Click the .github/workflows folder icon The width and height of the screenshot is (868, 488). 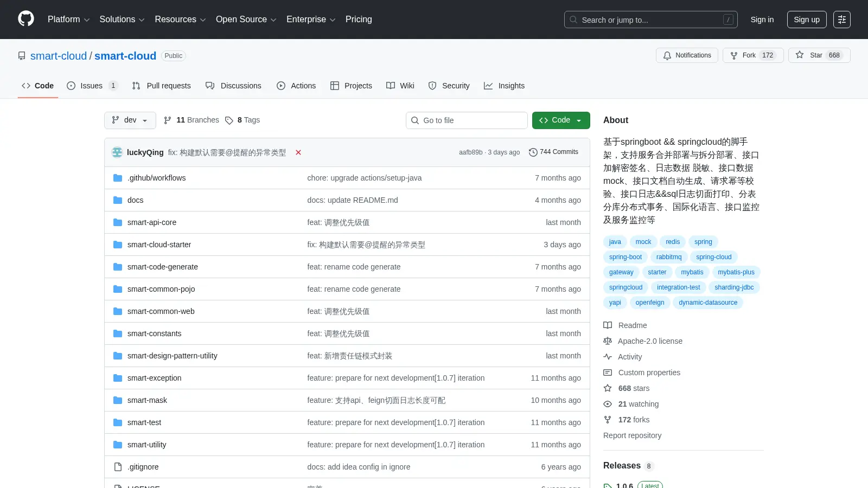click(118, 178)
